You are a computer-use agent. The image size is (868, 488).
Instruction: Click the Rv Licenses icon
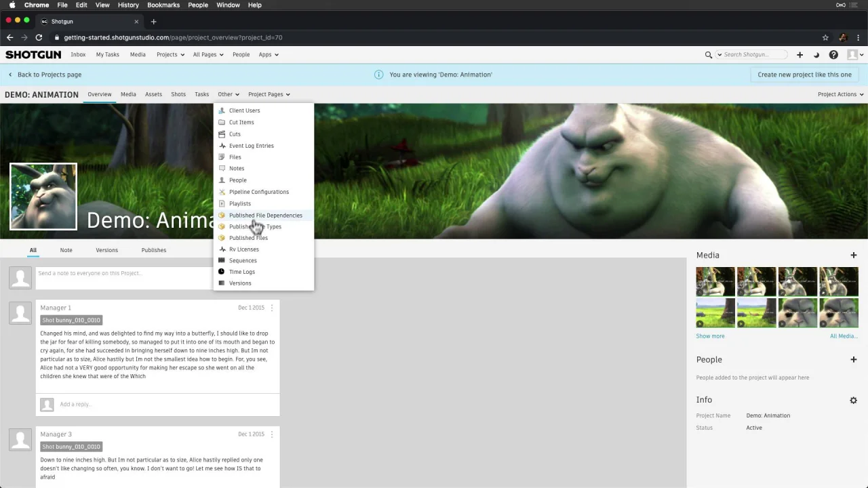(222, 249)
